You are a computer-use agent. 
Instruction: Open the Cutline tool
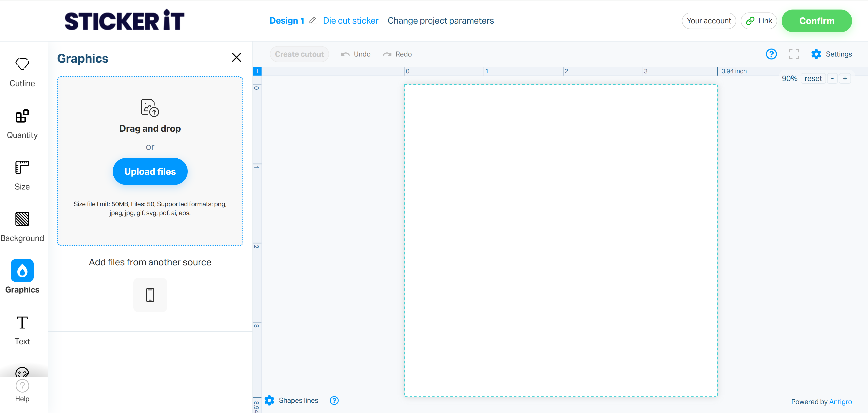22,72
